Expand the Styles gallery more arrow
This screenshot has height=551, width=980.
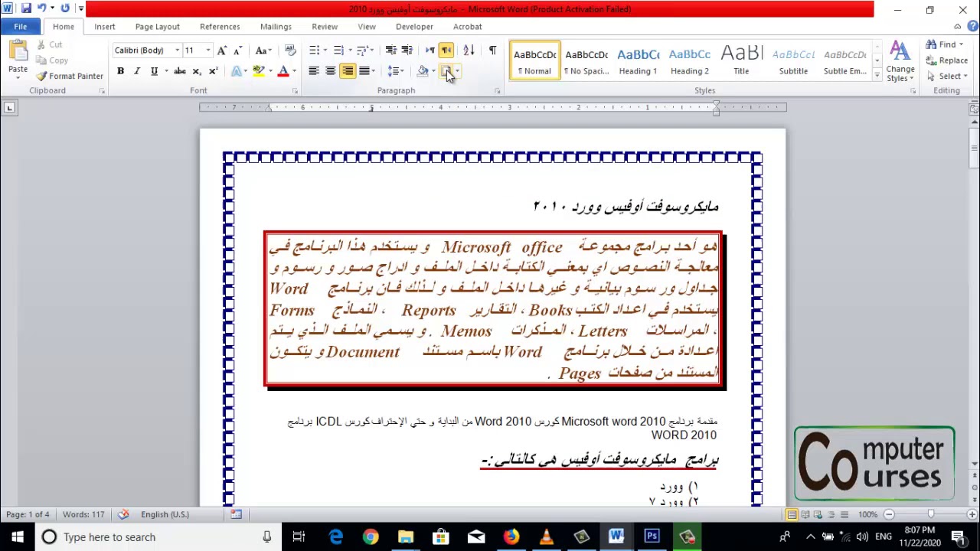pyautogui.click(x=877, y=77)
